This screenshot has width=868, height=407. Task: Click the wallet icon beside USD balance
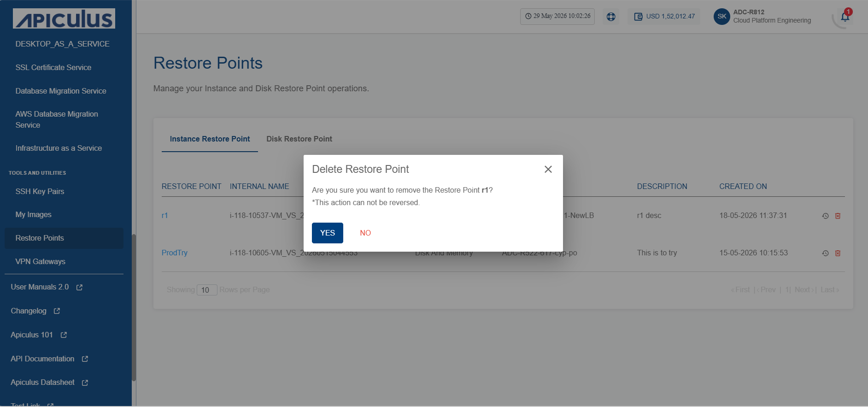tap(638, 17)
